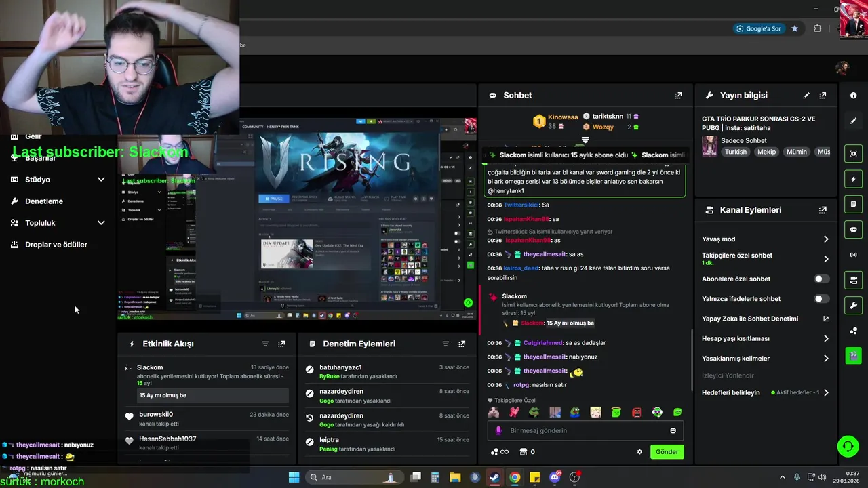Click the Gönder send button
Image resolution: width=868 pixels, height=488 pixels.
point(667,452)
